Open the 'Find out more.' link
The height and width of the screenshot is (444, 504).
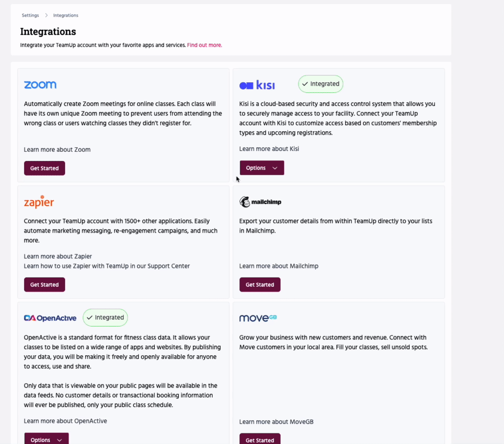coord(205,45)
